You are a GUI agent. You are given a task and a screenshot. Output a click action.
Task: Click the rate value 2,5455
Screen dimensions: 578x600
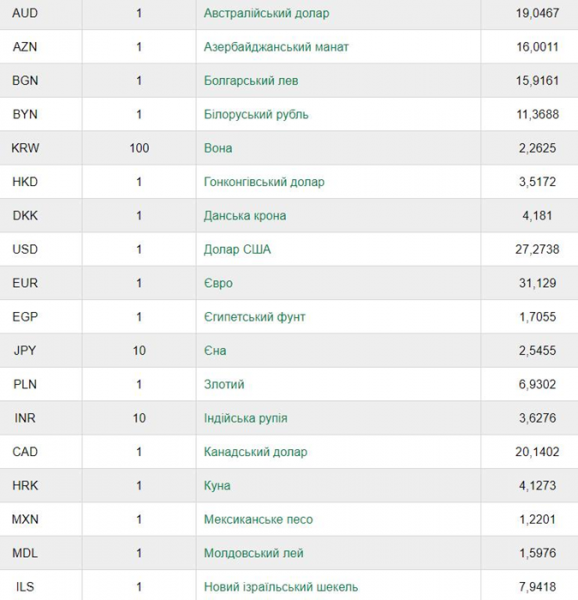537,351
